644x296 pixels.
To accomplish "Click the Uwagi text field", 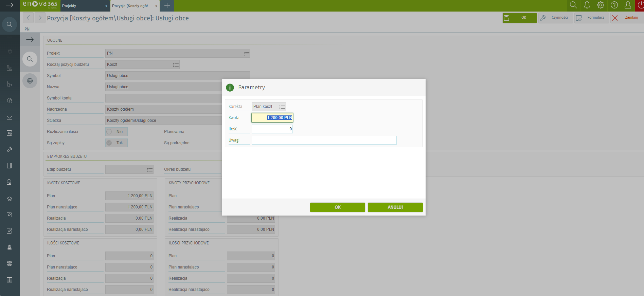I will click(324, 140).
